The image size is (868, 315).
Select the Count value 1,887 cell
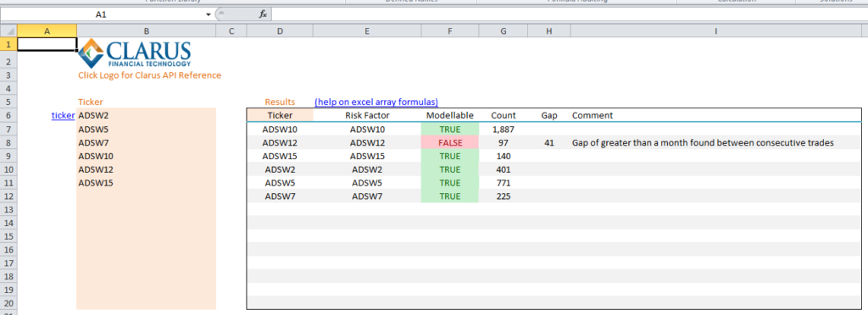(504, 130)
